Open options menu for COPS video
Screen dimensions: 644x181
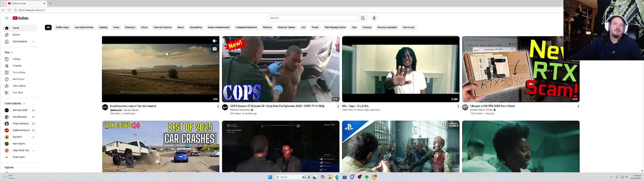(x=338, y=106)
